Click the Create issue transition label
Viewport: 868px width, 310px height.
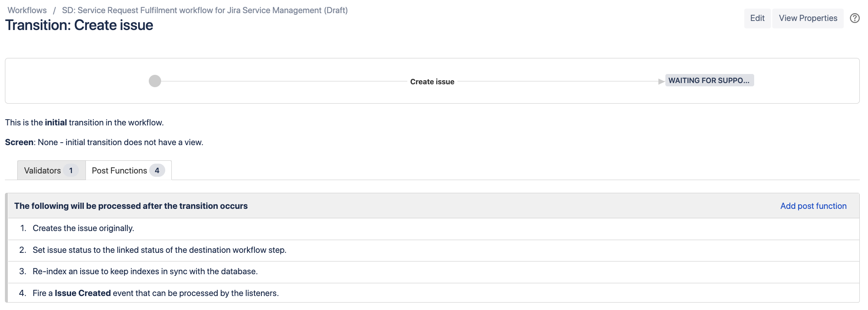pos(432,82)
